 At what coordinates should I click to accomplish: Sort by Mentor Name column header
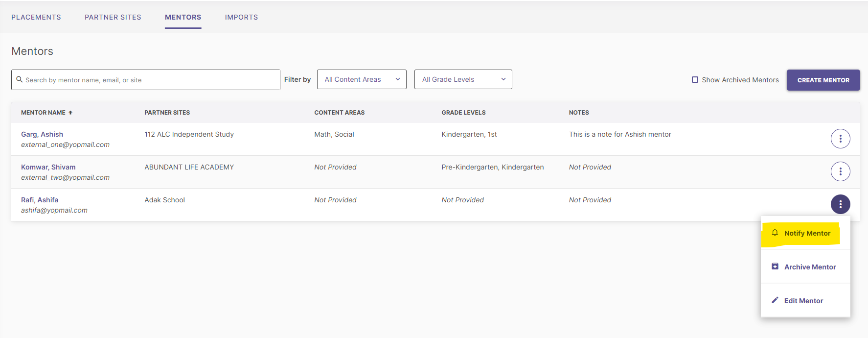click(43, 113)
